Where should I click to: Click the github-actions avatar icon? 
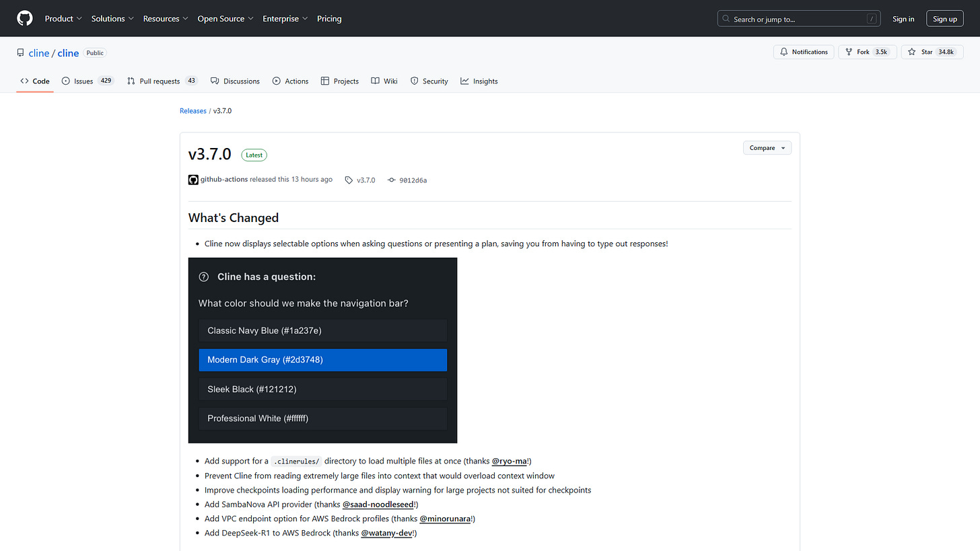193,180
